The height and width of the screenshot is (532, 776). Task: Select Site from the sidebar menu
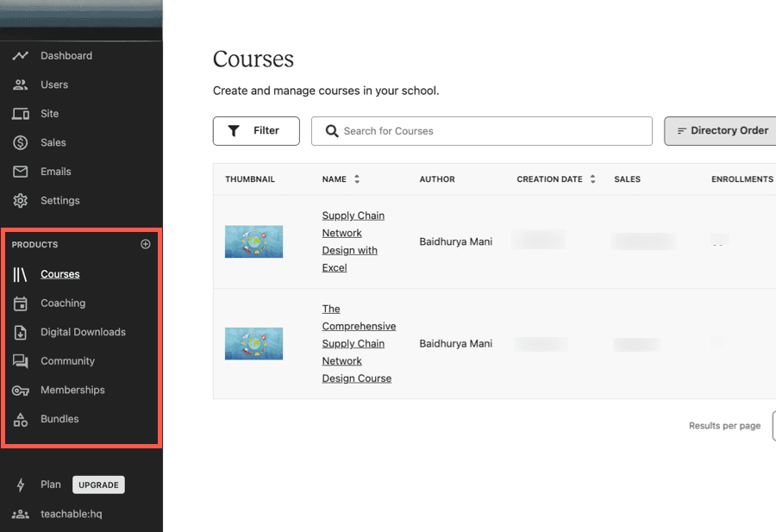point(50,114)
